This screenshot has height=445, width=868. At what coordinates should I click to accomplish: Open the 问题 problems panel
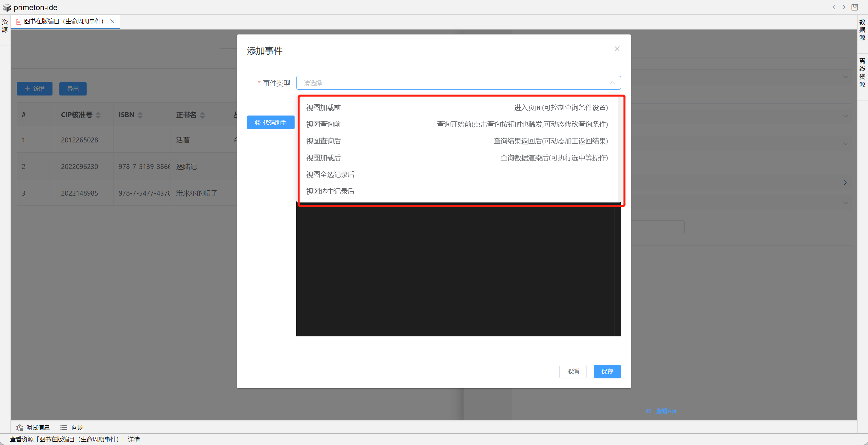[x=72, y=428]
